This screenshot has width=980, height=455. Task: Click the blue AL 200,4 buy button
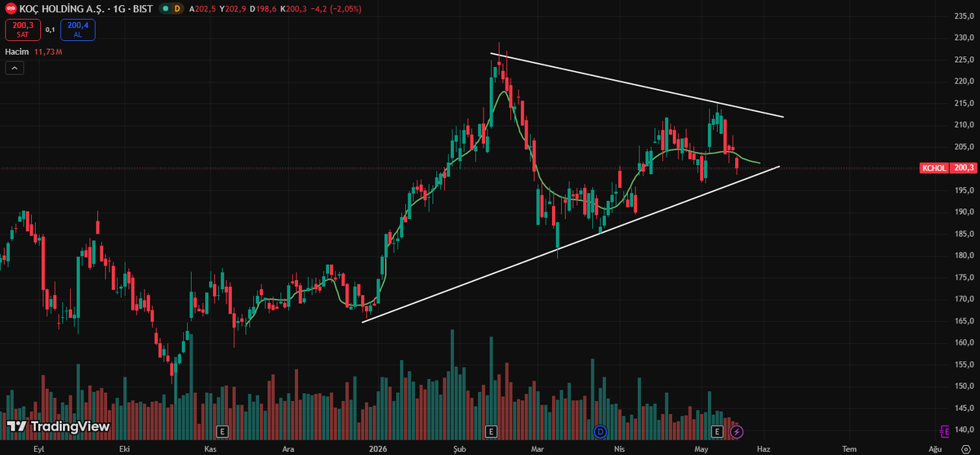pyautogui.click(x=78, y=30)
